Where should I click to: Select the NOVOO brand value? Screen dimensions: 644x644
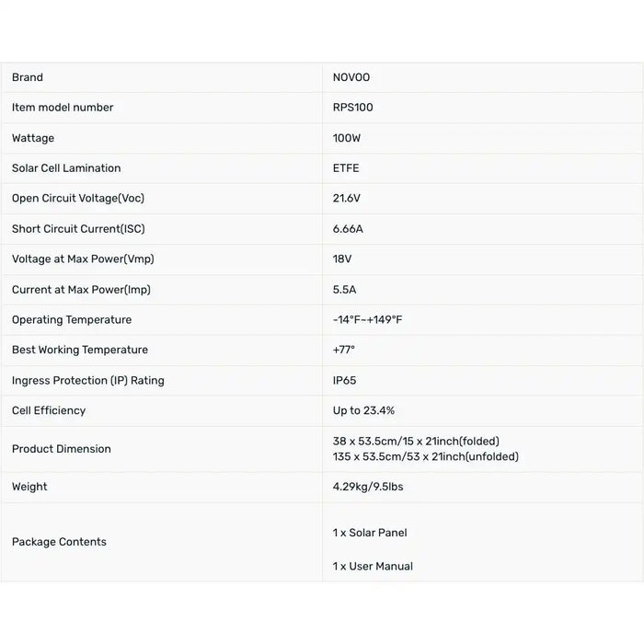point(351,77)
